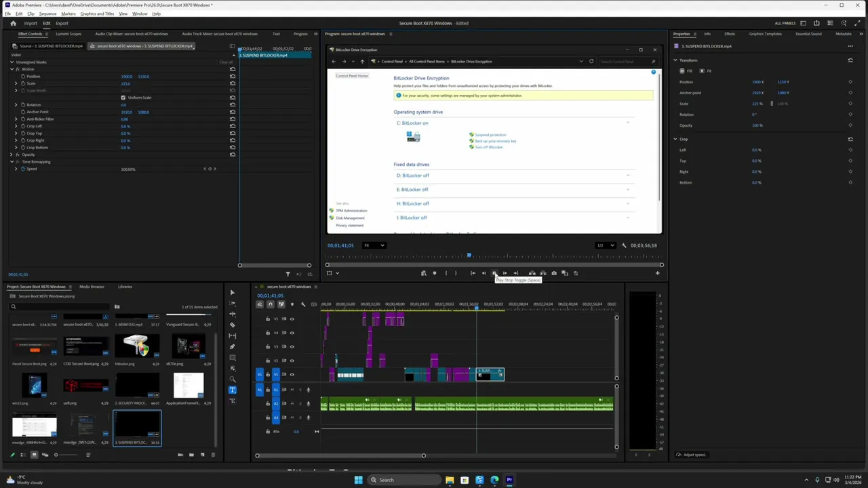Screen dimensions: 868x488
Task: Toggle Linked Selection in the timeline
Action: (281, 304)
